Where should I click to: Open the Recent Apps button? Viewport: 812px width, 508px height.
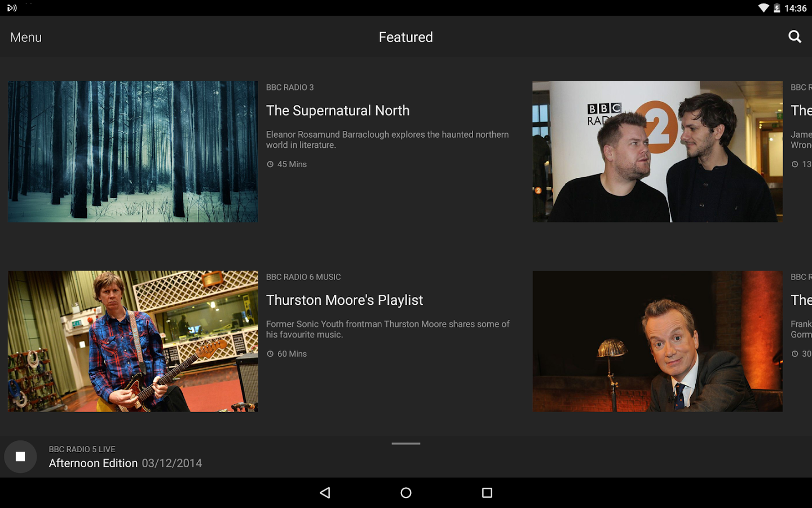[487, 492]
